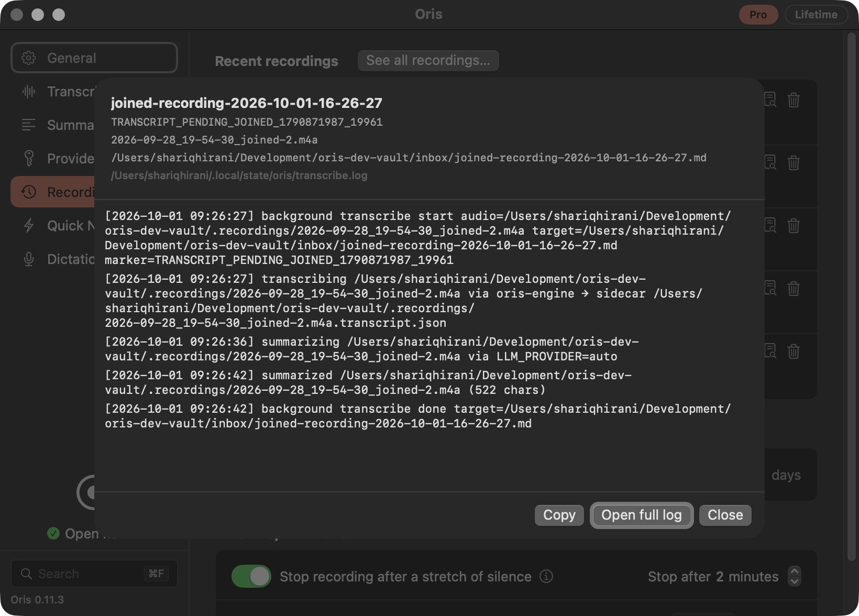Click the magnifier icon in Search field
This screenshot has height=616, width=859.
[x=26, y=574]
